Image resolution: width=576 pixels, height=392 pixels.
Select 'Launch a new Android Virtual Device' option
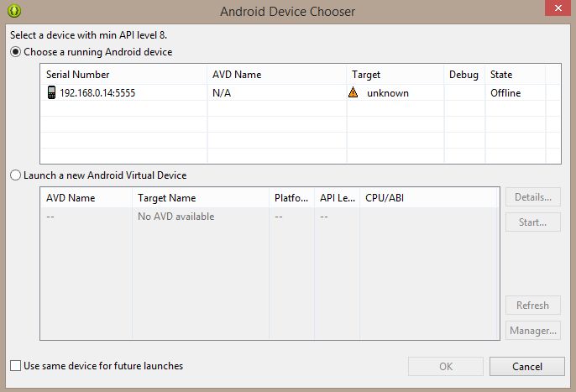point(15,175)
